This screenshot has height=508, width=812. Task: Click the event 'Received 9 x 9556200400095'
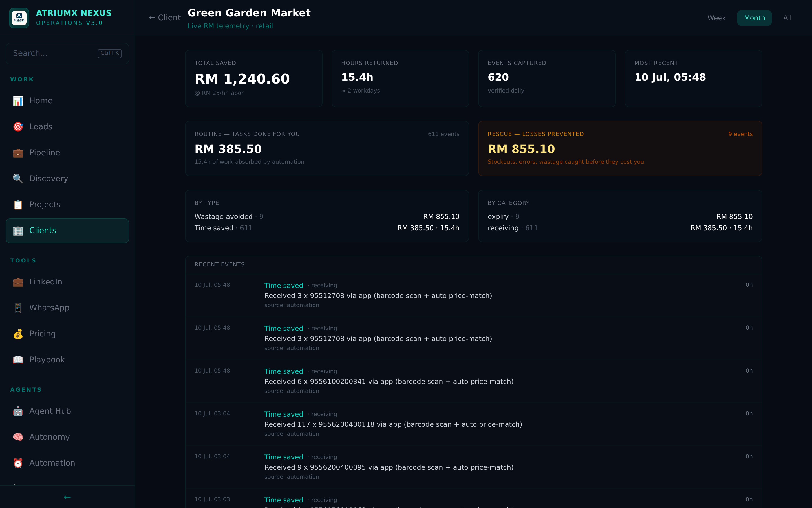point(389,467)
